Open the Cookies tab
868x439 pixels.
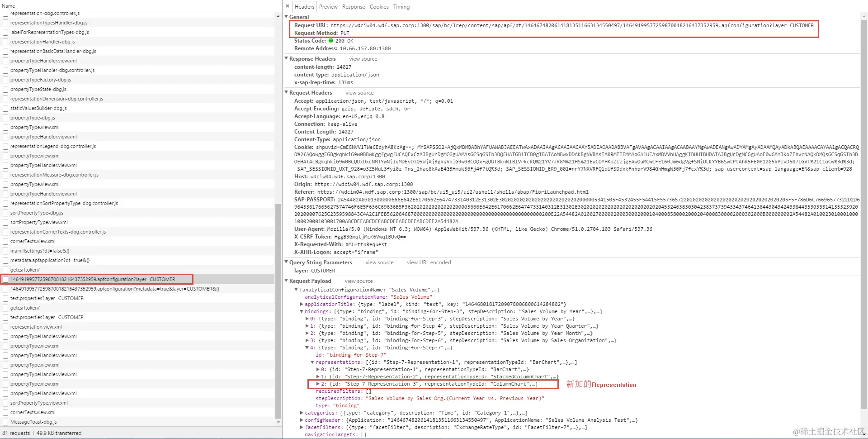(x=379, y=7)
